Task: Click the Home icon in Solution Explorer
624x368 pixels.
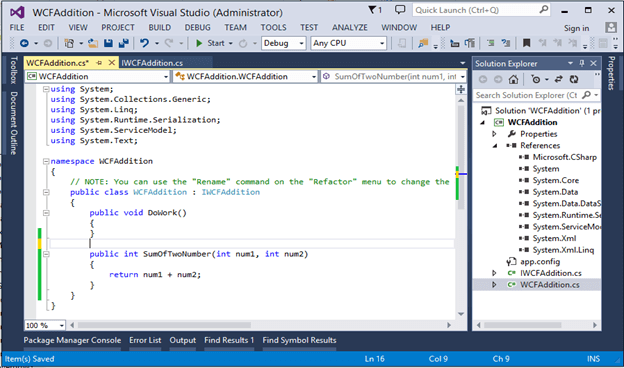Action: click(513, 80)
